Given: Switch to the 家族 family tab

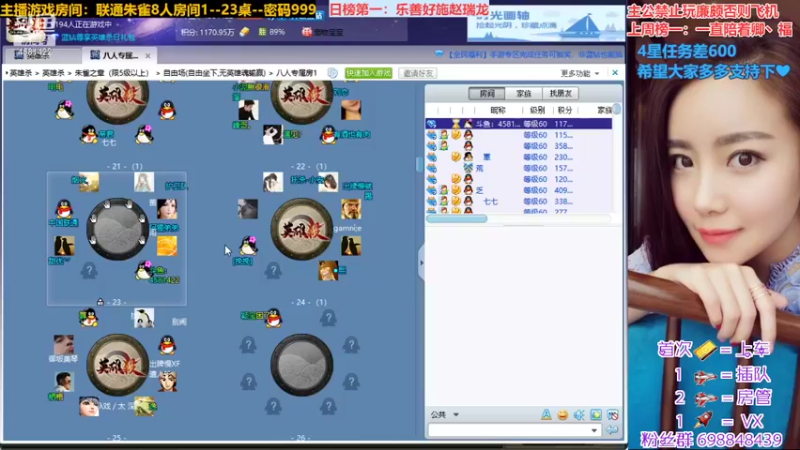Looking at the screenshot, I should 523,93.
